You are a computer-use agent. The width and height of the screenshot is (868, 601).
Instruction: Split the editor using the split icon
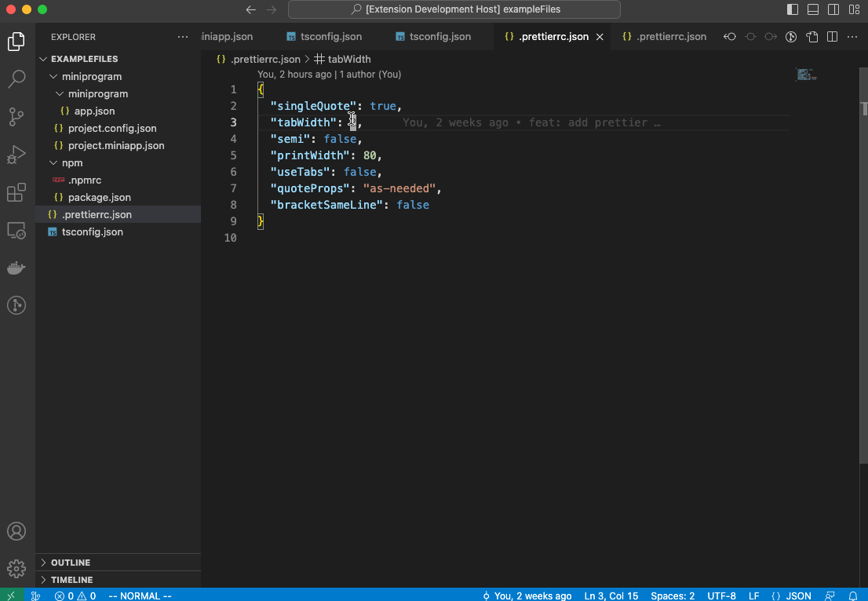[x=831, y=36]
